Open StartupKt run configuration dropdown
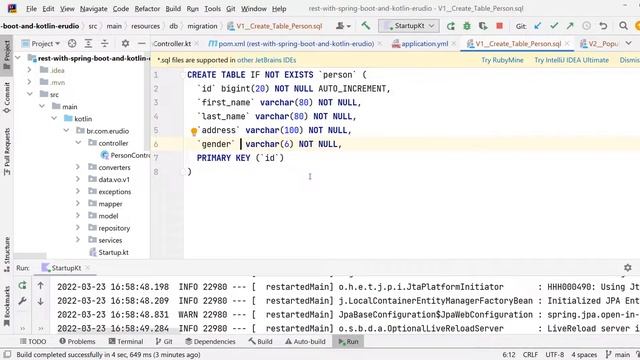Screen dimensions: 640x360 pyautogui.click(x=409, y=26)
